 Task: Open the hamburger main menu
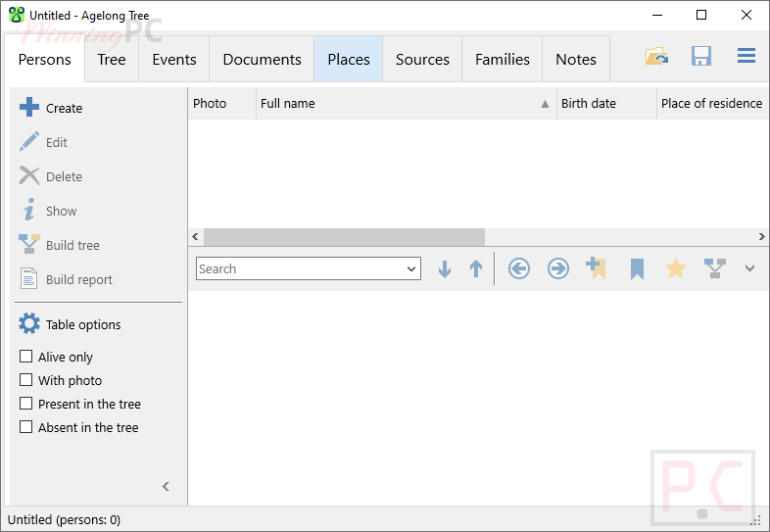(746, 56)
